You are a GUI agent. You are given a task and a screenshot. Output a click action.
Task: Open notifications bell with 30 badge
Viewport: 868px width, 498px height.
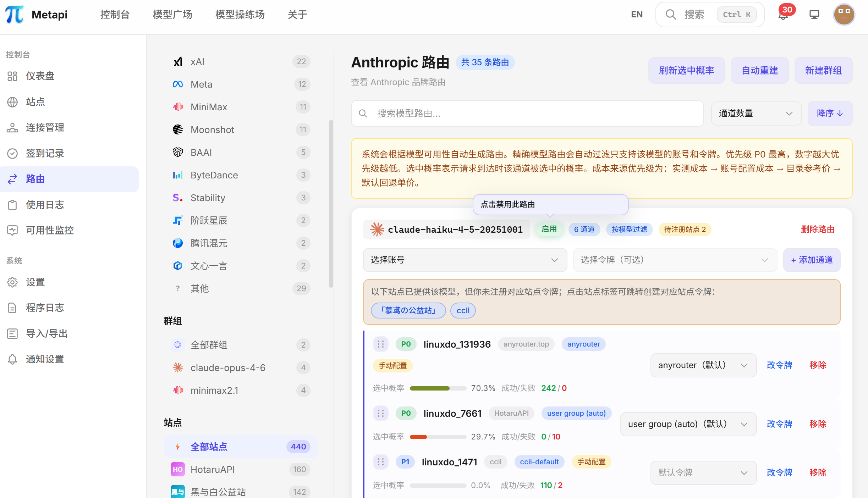pos(784,15)
